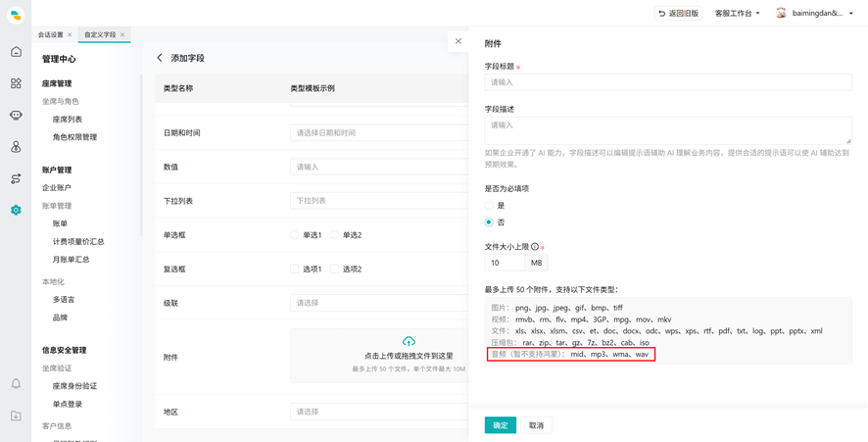Image resolution: width=868 pixels, height=442 pixels.
Task: Close the 附件 side panel
Action: 458,41
